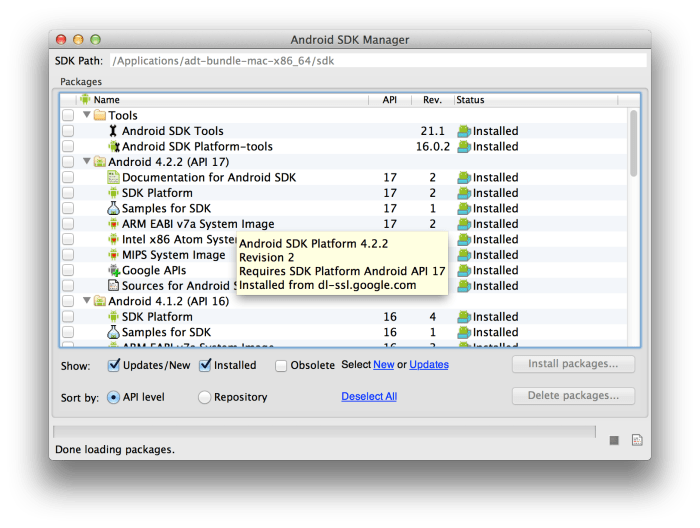Click the installed status icon for Google APIs row
The height and width of the screenshot is (528, 700).
(x=464, y=270)
